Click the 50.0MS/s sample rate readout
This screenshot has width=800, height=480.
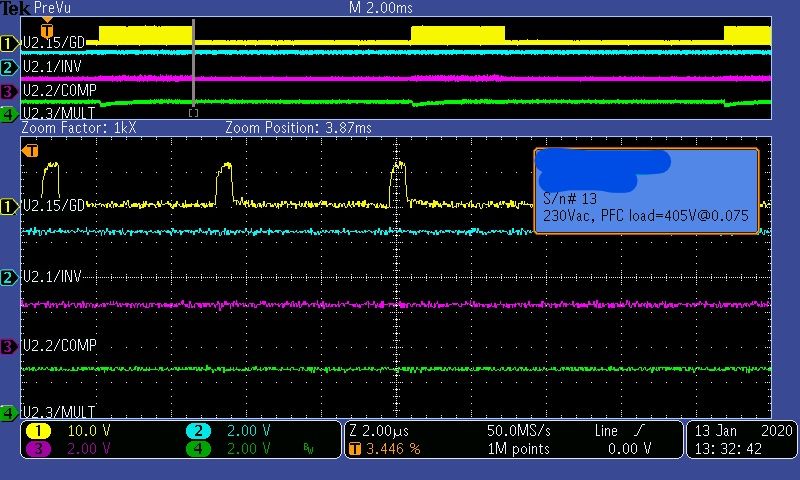[x=519, y=431]
